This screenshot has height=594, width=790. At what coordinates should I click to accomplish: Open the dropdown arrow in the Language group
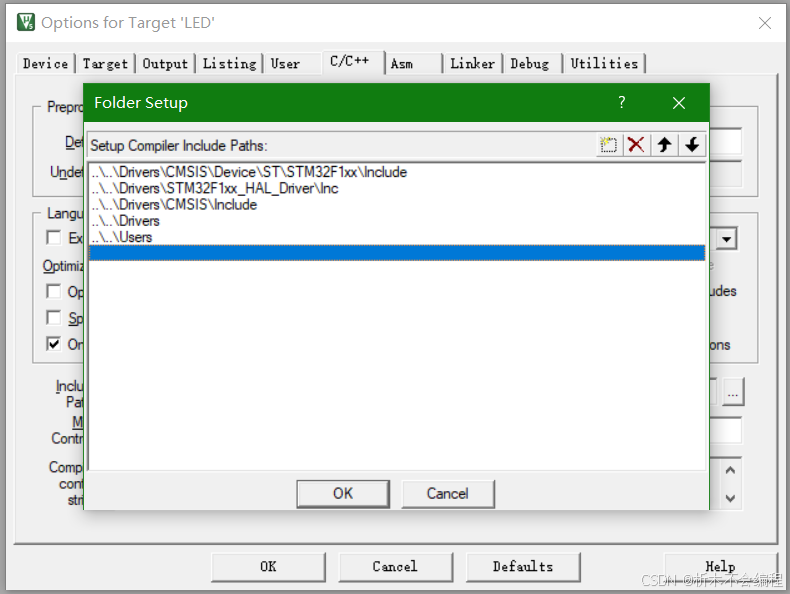tap(726, 239)
